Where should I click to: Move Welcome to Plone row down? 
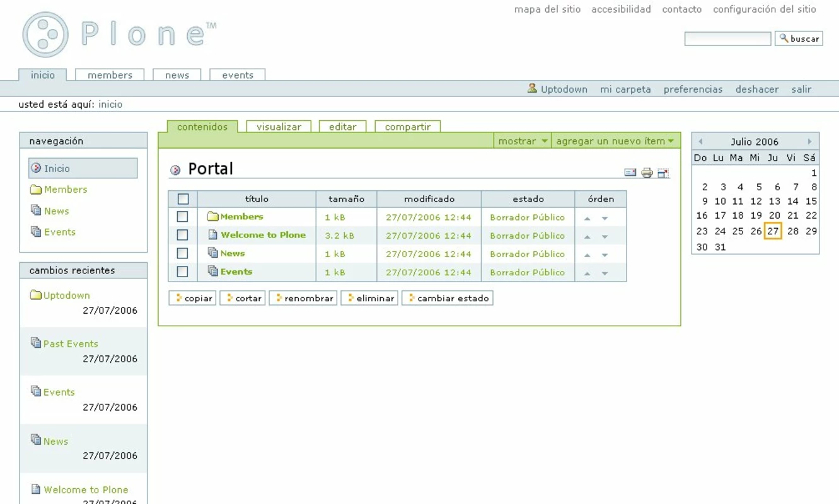pyautogui.click(x=605, y=237)
